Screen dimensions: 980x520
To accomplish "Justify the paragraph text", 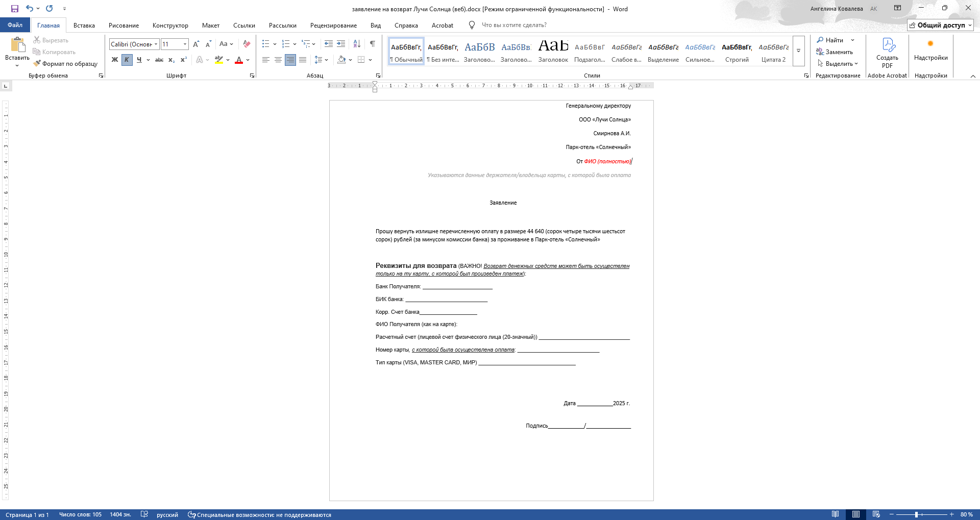I will pyautogui.click(x=302, y=60).
